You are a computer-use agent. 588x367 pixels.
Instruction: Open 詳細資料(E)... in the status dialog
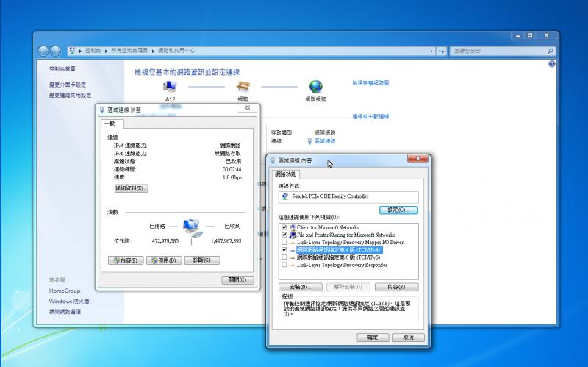[x=132, y=188]
